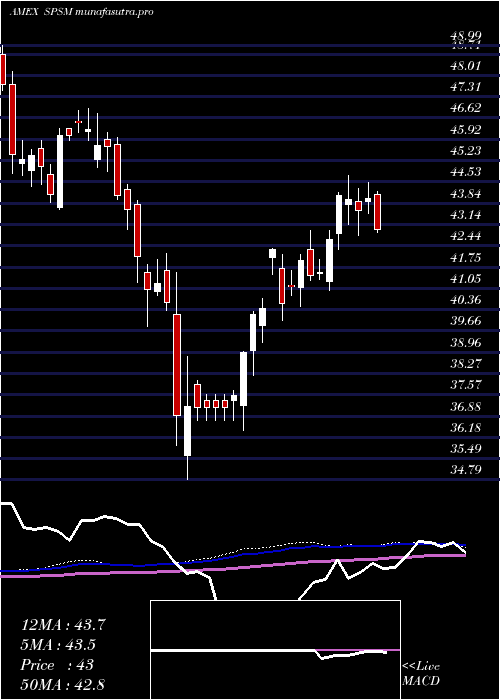Click the last red candlestick on the right
This screenshot has width=500, height=700.
[x=378, y=212]
